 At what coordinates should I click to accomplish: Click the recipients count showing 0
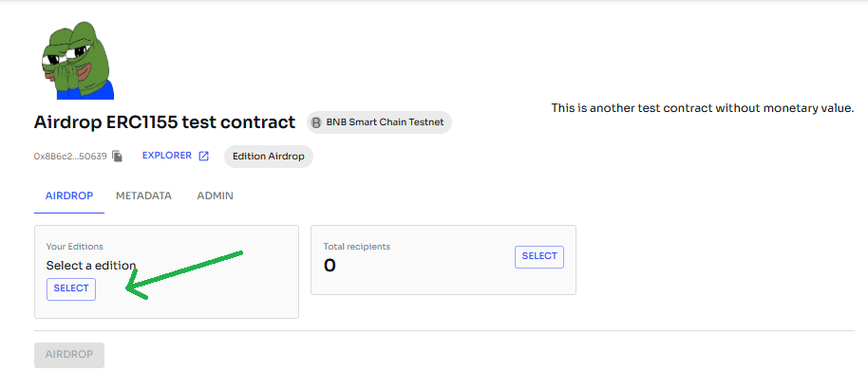330,266
